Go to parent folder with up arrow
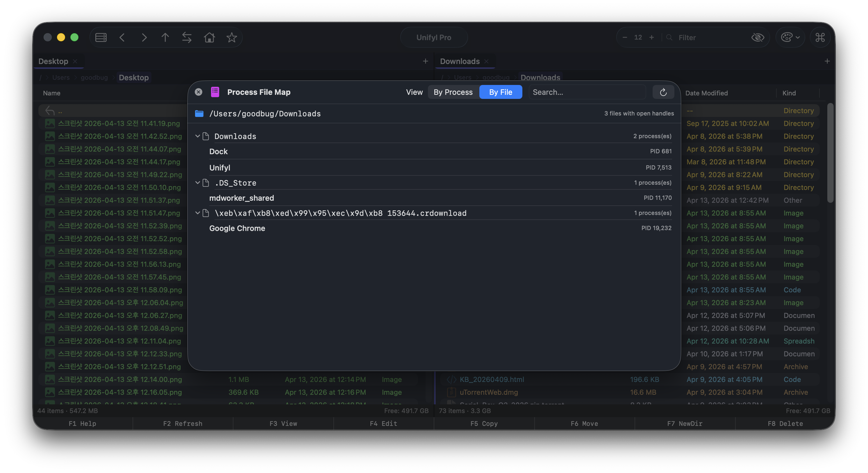The image size is (868, 473). click(x=165, y=38)
